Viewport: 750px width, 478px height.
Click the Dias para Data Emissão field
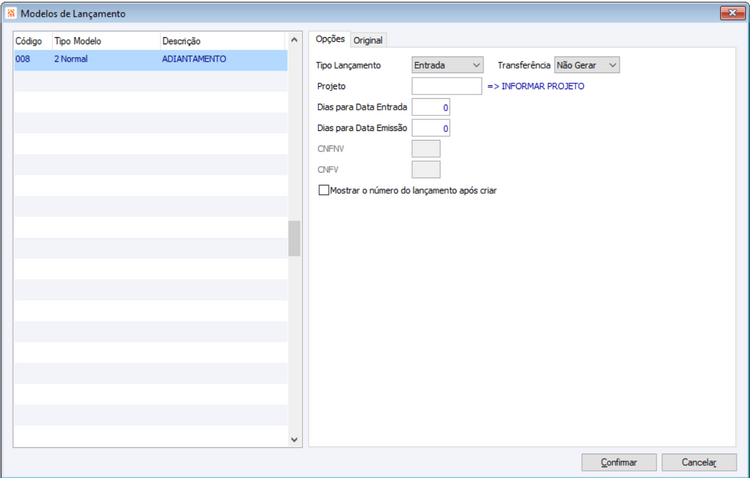click(x=430, y=128)
